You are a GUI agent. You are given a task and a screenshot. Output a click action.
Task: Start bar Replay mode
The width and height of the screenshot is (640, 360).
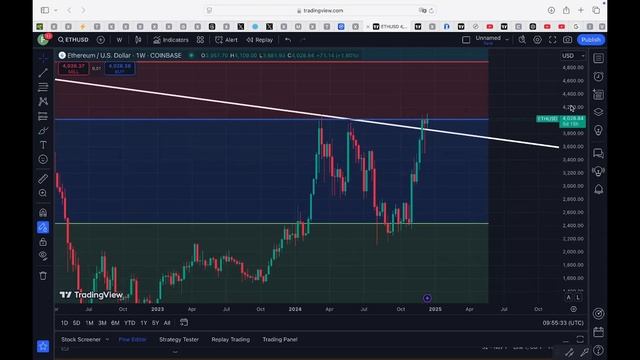click(x=260, y=40)
